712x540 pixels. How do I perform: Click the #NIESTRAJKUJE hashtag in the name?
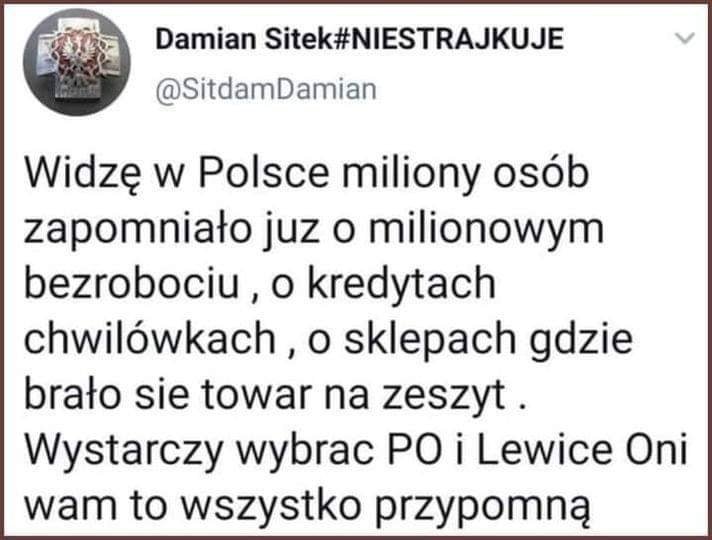[x=448, y=39]
